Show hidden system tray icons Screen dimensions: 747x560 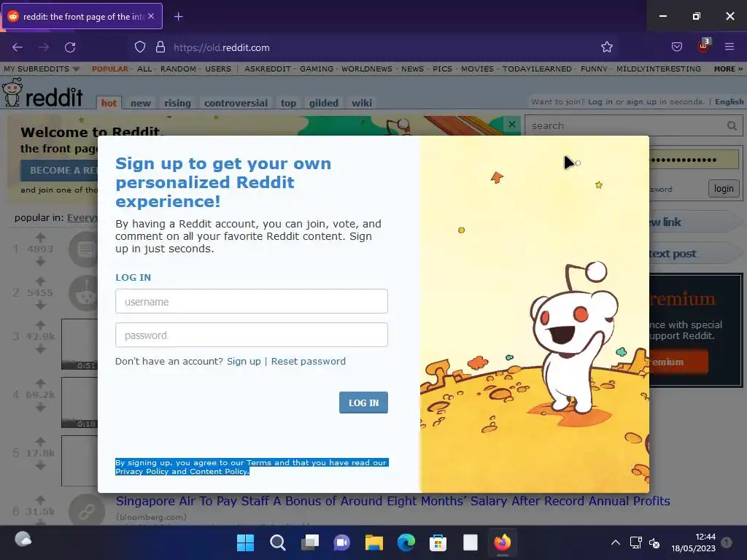616,542
